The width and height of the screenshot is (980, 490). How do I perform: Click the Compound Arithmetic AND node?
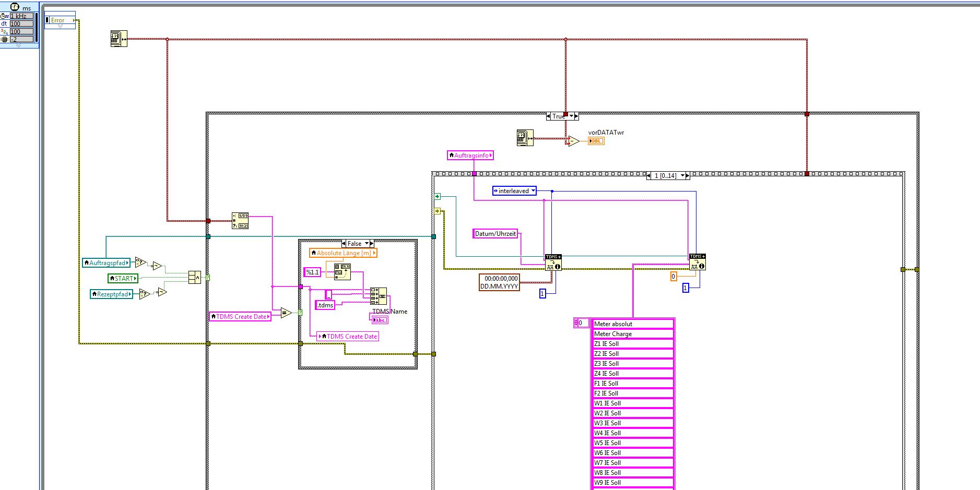[194, 277]
